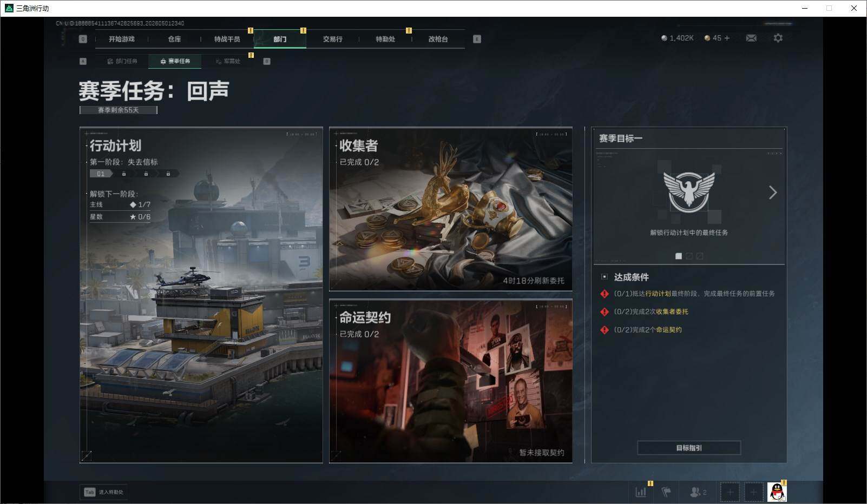This screenshot has height=504, width=867.
Task: Click the A key previous sub-tab icon
Action: click(83, 61)
